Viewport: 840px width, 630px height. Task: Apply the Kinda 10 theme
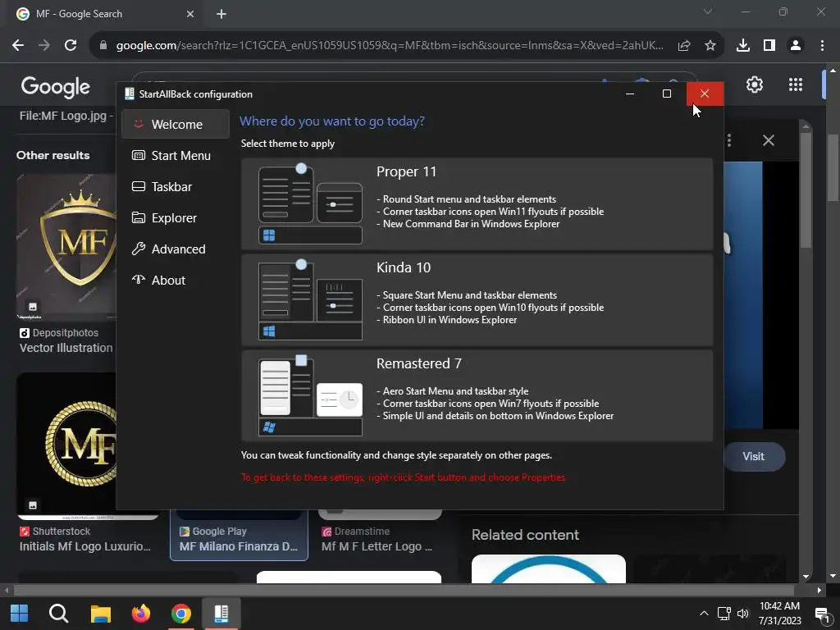(477, 300)
